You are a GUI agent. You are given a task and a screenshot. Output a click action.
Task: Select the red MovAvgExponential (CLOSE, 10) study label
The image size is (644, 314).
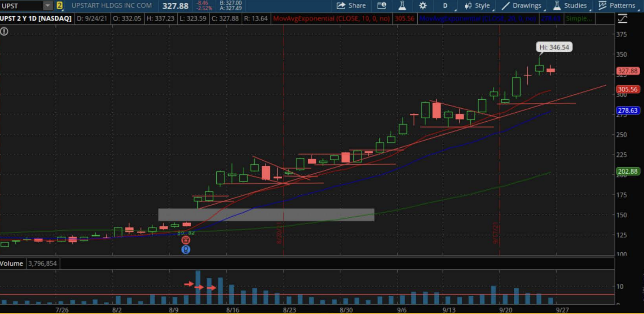point(331,19)
